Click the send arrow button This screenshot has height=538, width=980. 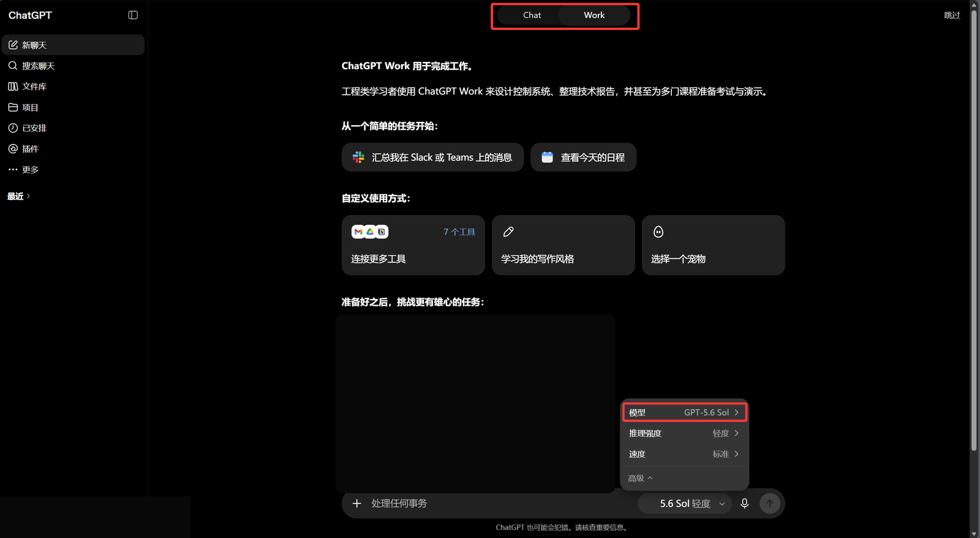[x=770, y=504]
